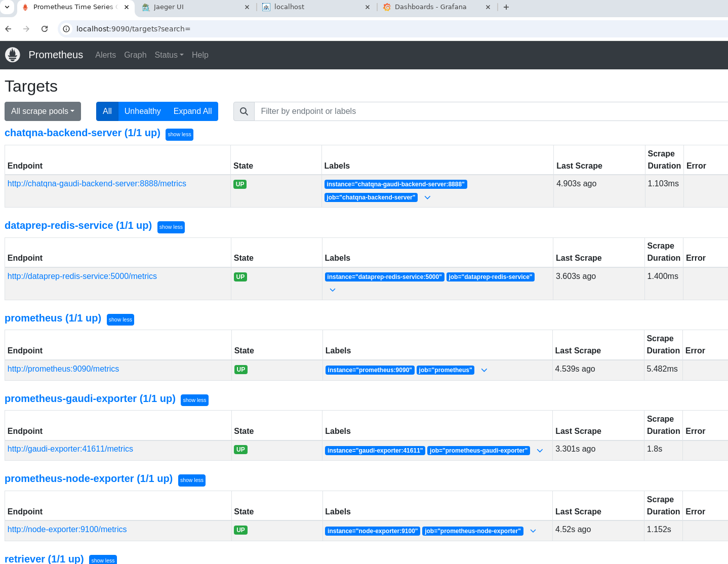728x564 pixels.
Task: Reload the page with the refresh icon
Action: tap(45, 29)
